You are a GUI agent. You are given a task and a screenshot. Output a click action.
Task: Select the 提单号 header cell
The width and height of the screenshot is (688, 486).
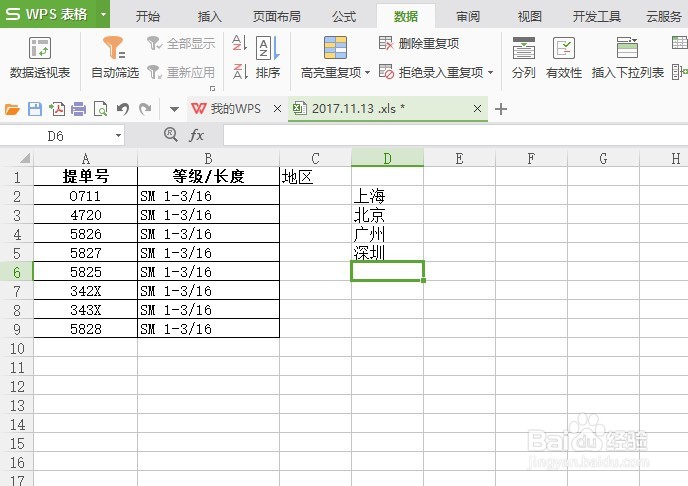pos(86,177)
